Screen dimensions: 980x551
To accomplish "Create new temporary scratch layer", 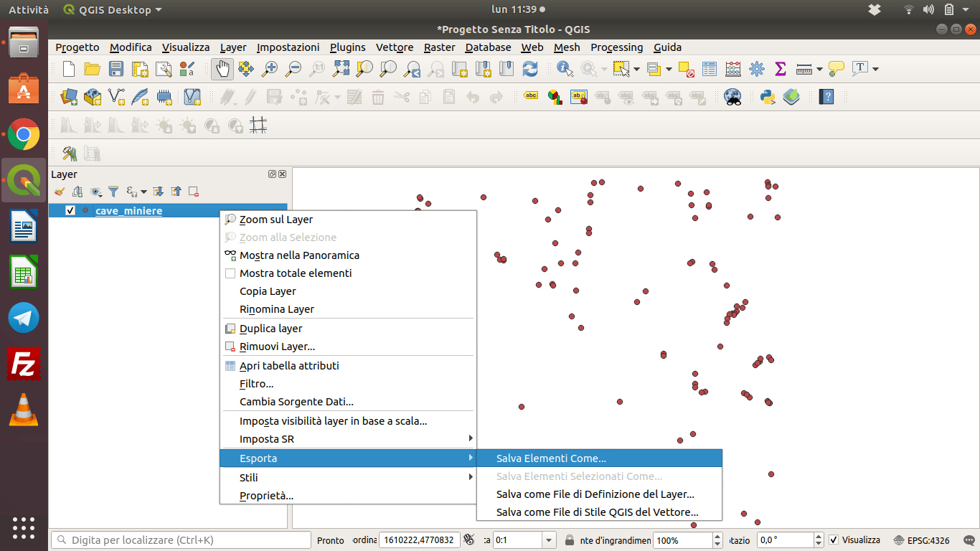I will [x=164, y=97].
